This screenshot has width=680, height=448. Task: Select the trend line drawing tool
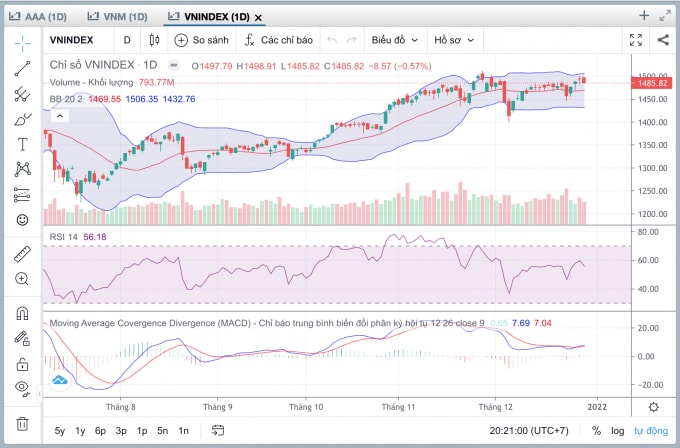(22, 69)
